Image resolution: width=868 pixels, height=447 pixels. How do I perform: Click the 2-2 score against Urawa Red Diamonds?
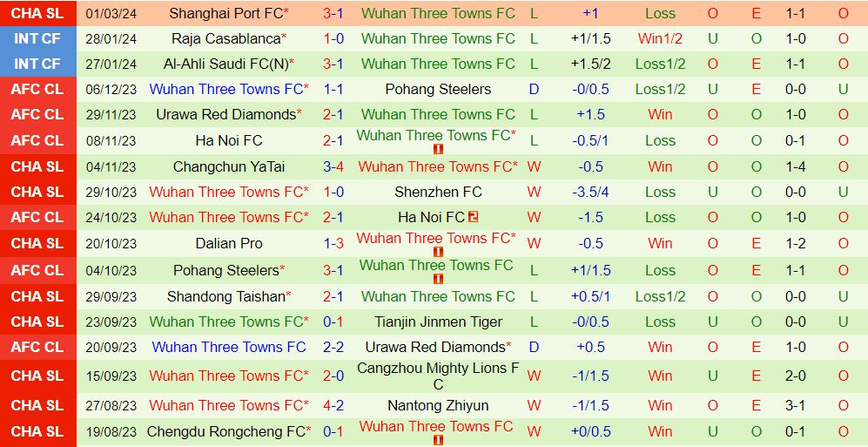(x=333, y=347)
